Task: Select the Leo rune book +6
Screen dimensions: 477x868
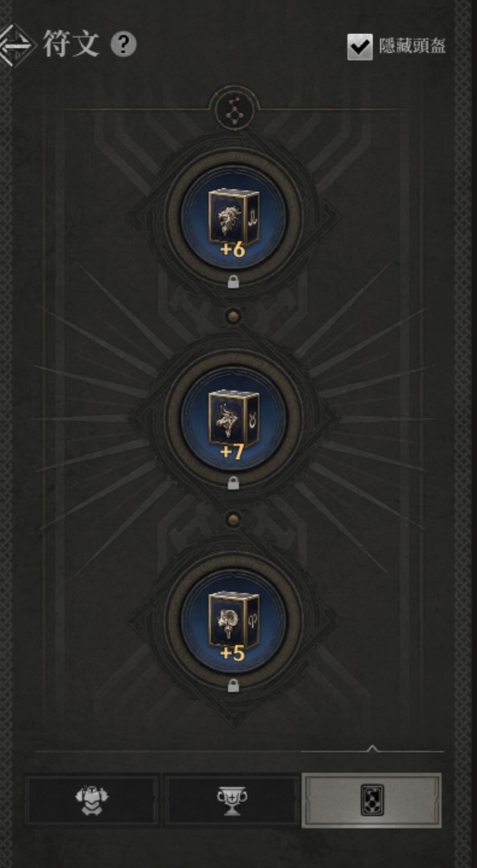Action: click(233, 218)
